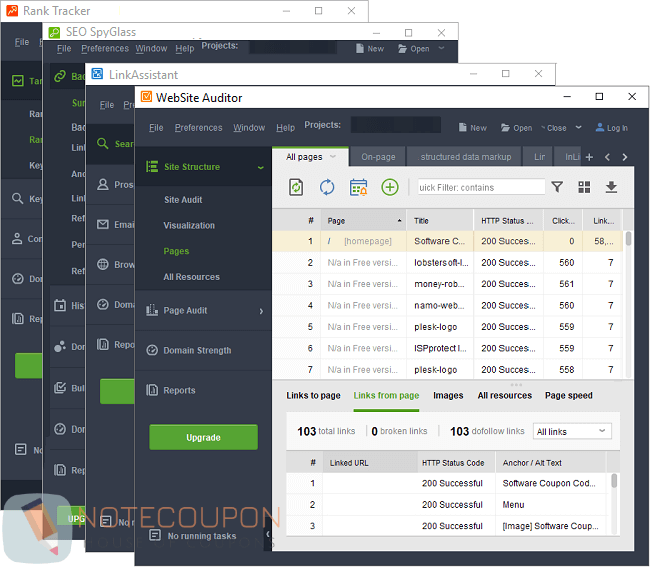
Task: Click the Reports document icon in WebSite Auditor
Action: pos(152,390)
